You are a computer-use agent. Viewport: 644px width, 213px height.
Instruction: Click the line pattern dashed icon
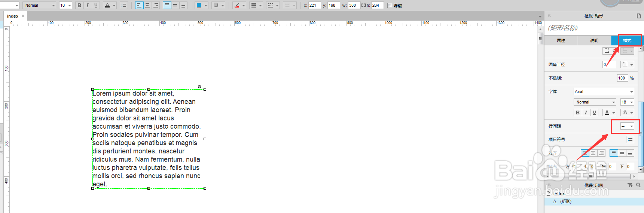pos(271,5)
